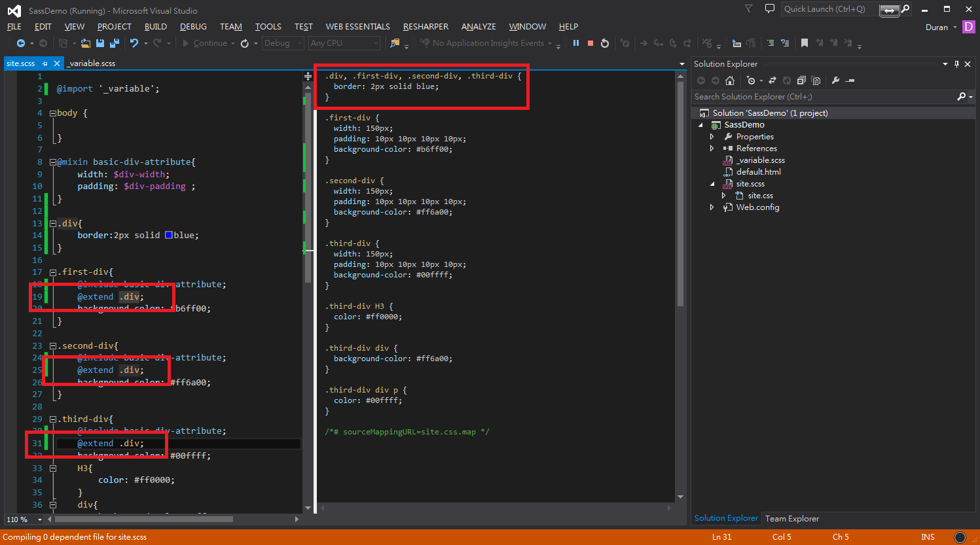This screenshot has height=545, width=980.
Task: Collapse All items in Solution Explorer
Action: (x=801, y=80)
